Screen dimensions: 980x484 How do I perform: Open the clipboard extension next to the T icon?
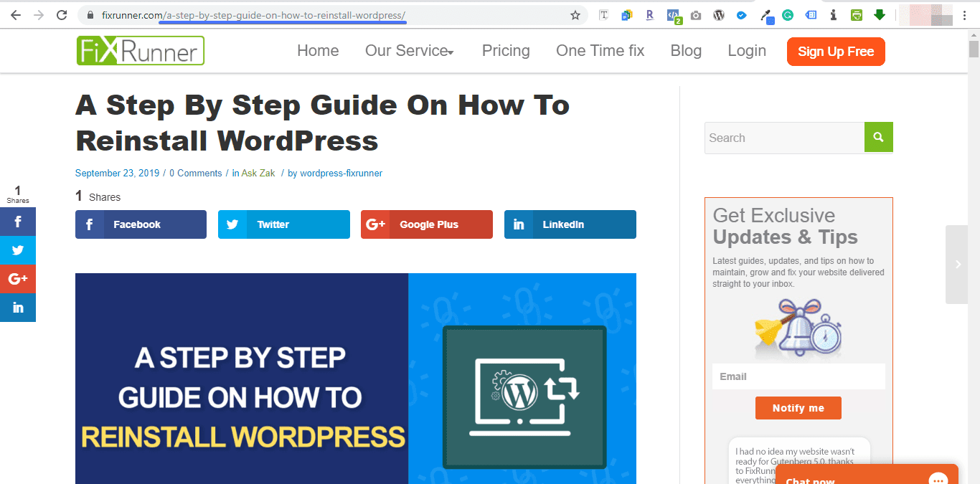[627, 15]
